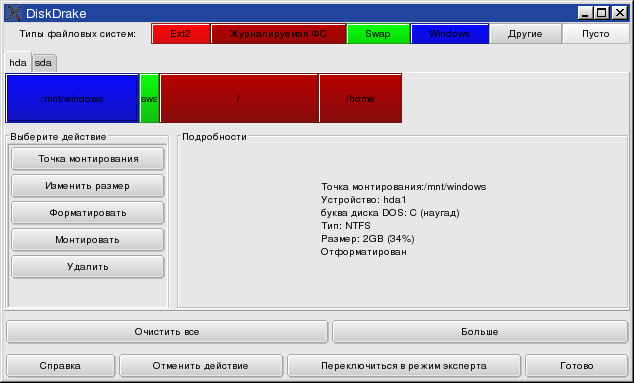
Task: Pick the green Swap filesystem type
Action: tap(378, 34)
